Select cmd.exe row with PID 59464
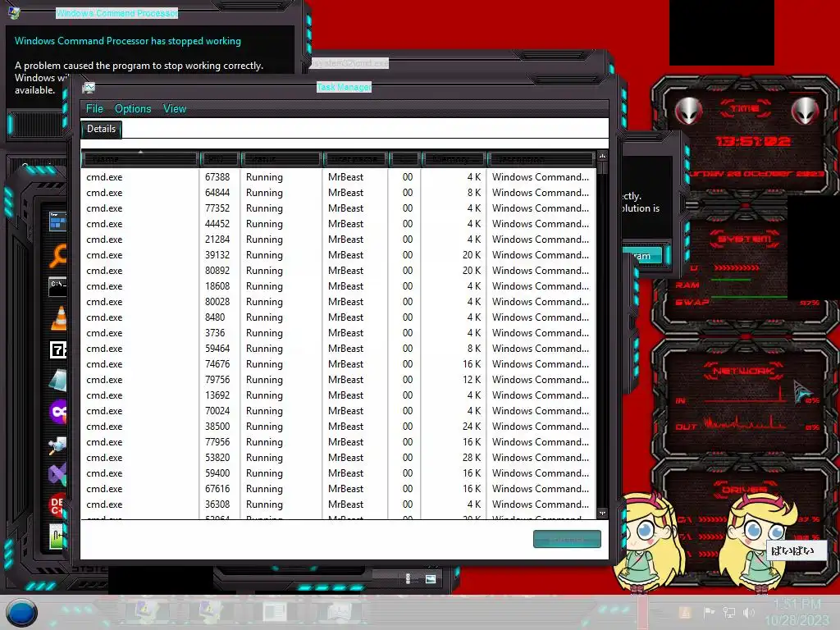The width and height of the screenshot is (840, 630). tap(339, 348)
